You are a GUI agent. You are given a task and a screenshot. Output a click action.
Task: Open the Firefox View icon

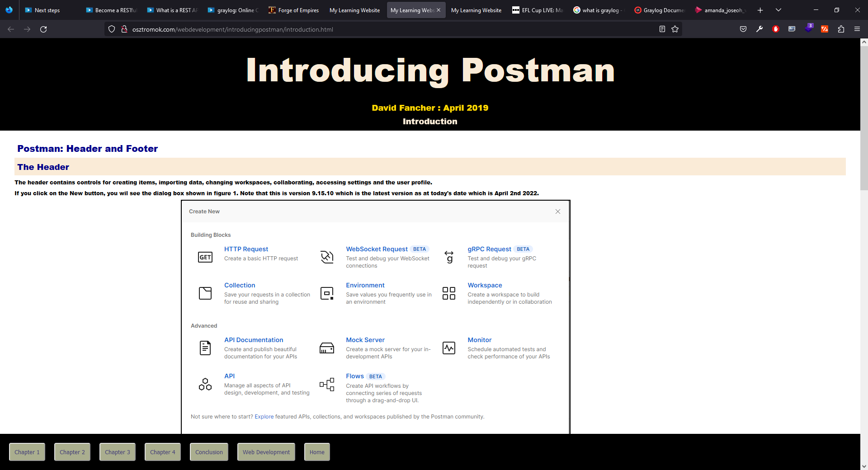pyautogui.click(x=9, y=10)
